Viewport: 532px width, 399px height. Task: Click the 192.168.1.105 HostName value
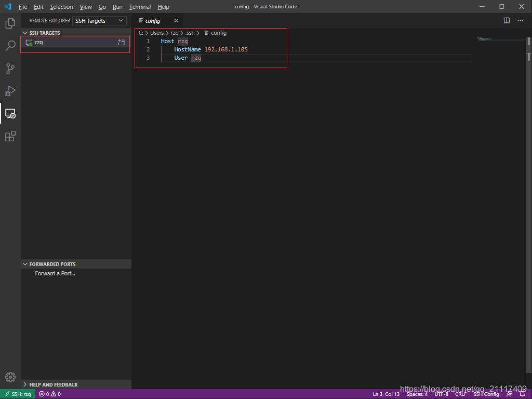pyautogui.click(x=226, y=49)
